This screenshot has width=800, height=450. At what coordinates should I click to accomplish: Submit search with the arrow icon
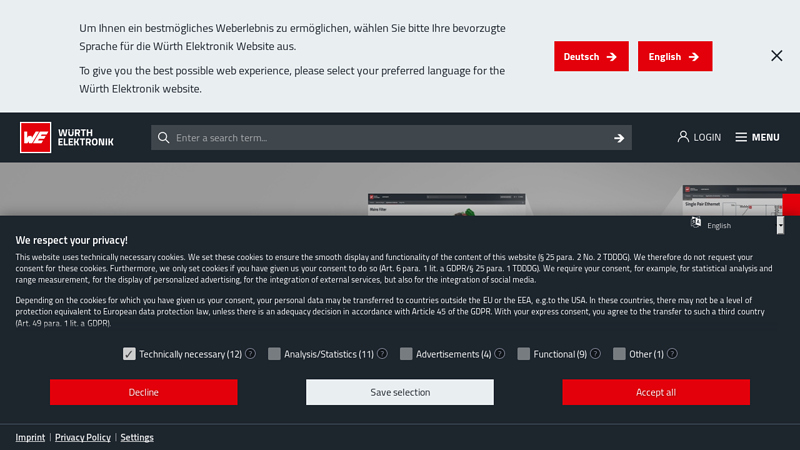tap(619, 138)
